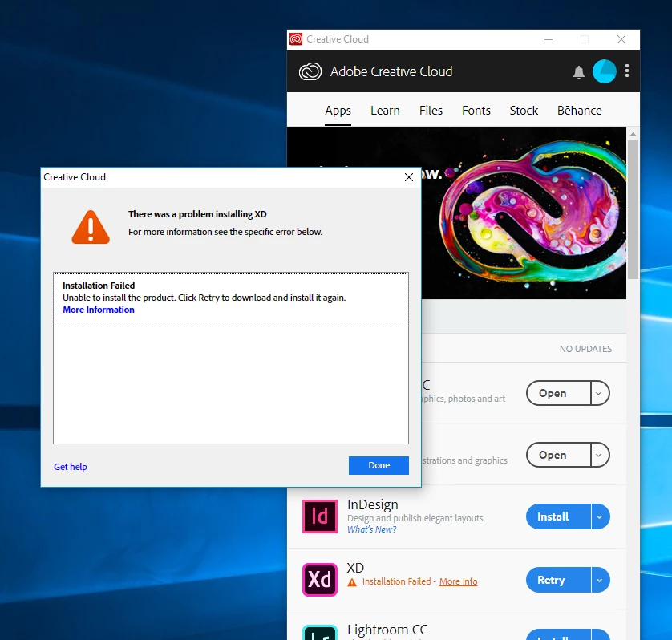This screenshot has height=640, width=672.
Task: Click the NO UPDATES label
Action: [x=585, y=349]
